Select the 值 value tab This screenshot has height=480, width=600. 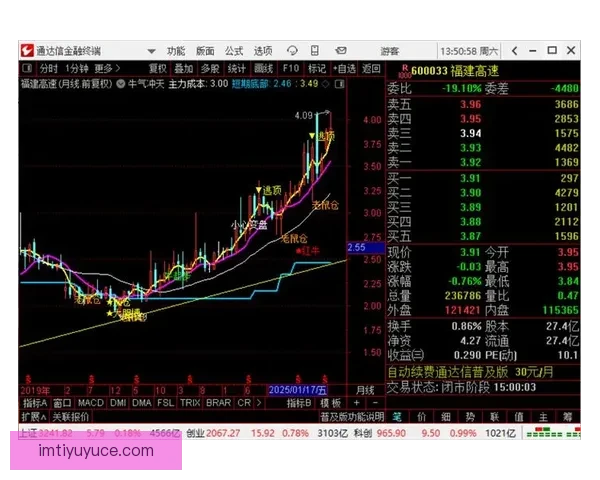coord(519,417)
